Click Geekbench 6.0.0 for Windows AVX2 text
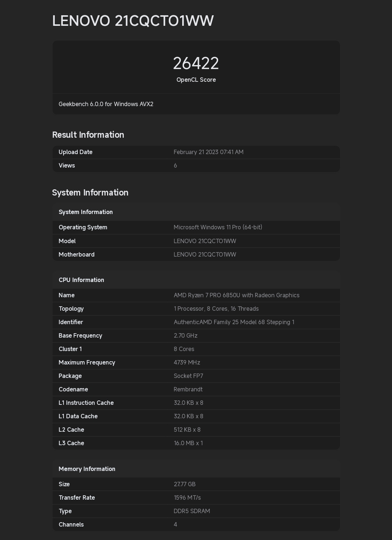This screenshot has width=392, height=540. tap(106, 104)
